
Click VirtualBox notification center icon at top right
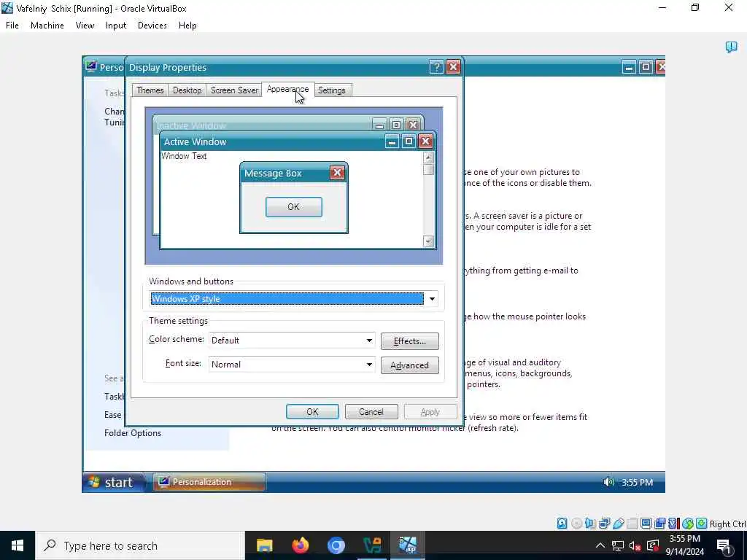point(731,47)
